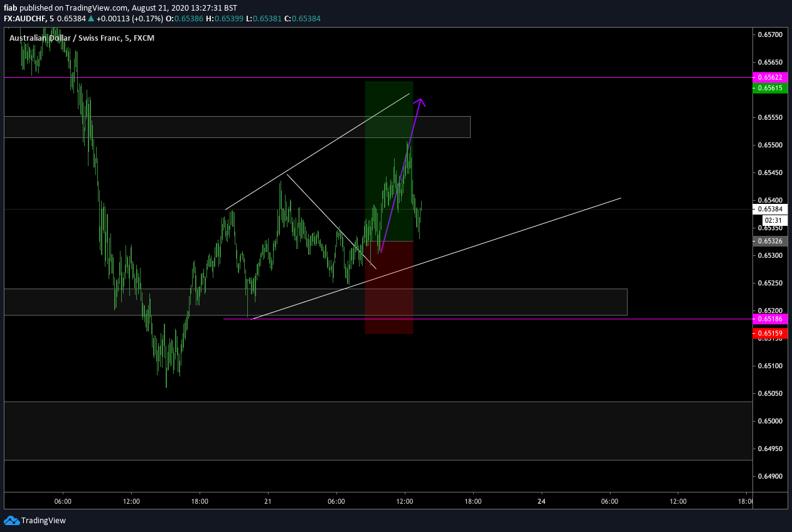
Task: Click the L:0.65381 low value
Action: point(264,19)
